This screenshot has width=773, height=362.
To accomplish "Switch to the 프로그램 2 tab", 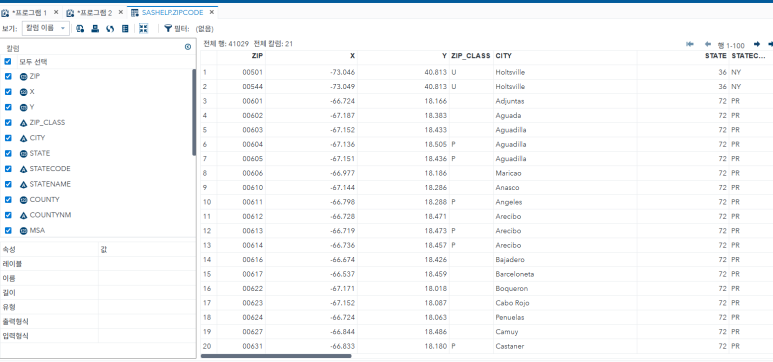I will pos(95,12).
